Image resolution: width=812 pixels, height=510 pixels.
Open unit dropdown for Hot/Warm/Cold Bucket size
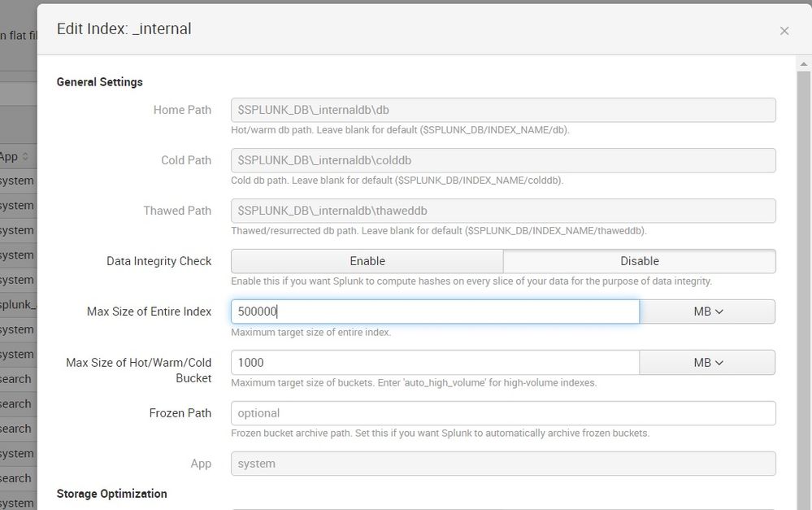[x=707, y=363]
